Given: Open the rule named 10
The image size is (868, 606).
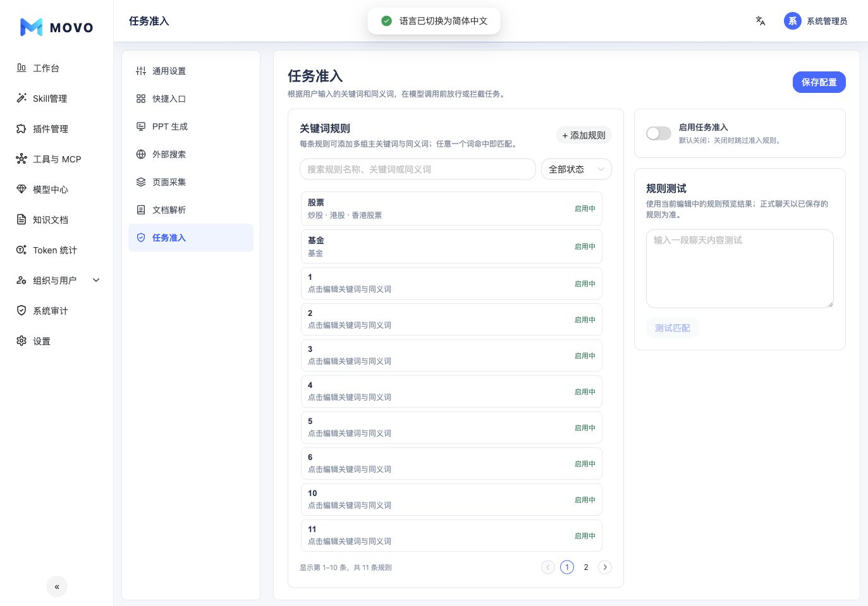Looking at the screenshot, I should pos(451,499).
